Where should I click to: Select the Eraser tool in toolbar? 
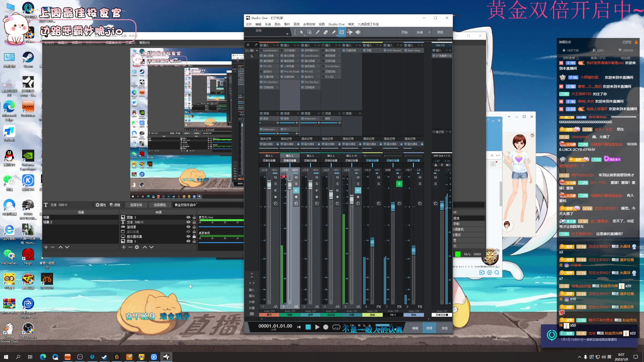[325, 32]
